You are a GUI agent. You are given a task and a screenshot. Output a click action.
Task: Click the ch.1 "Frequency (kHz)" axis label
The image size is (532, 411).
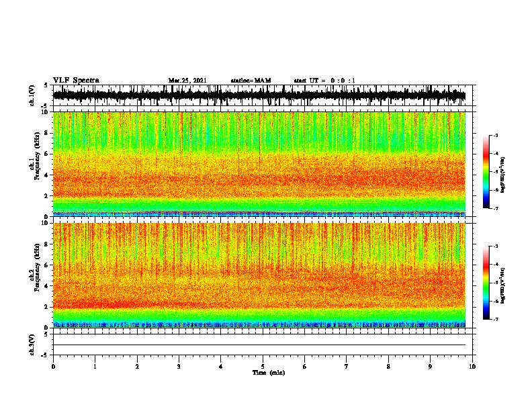pos(37,156)
